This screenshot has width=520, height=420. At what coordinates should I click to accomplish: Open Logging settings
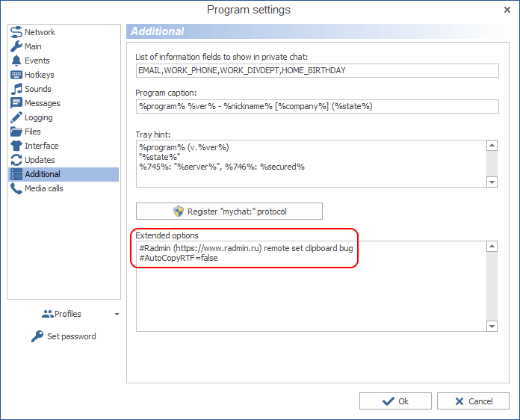click(x=38, y=117)
